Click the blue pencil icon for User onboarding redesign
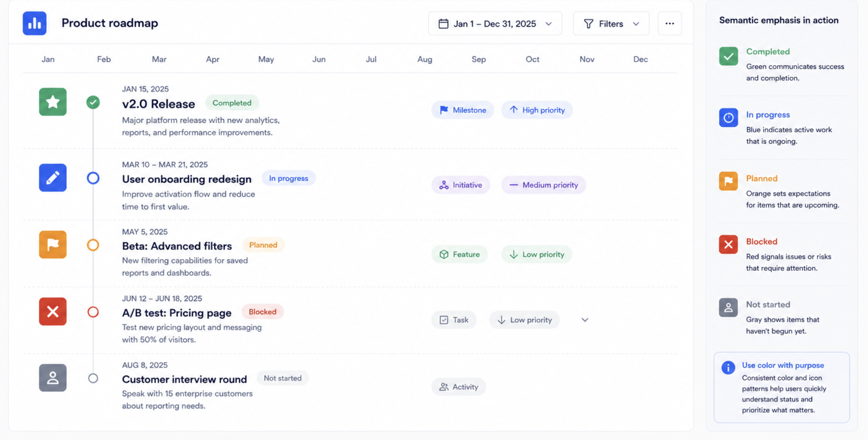 click(x=53, y=178)
